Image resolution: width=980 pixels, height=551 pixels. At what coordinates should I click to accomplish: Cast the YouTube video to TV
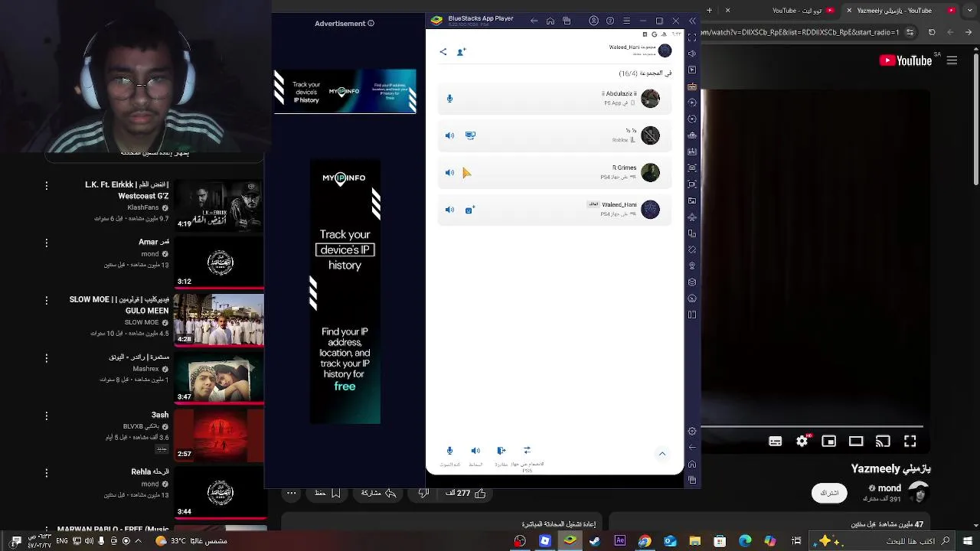883,441
